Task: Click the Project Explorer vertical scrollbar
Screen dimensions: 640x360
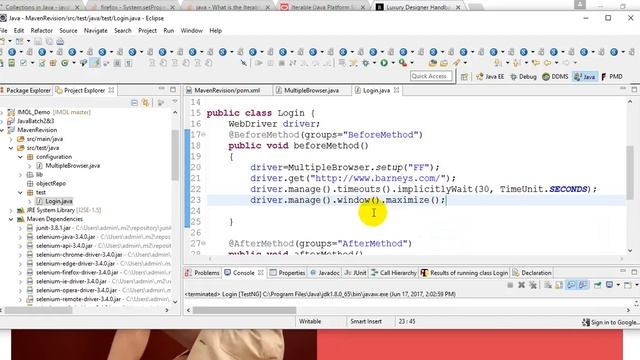Action: [x=175, y=155]
